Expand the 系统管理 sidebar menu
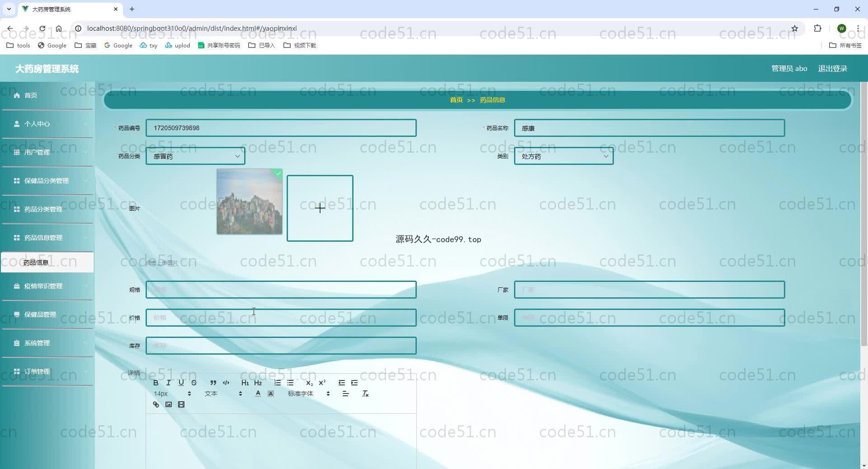 coord(47,343)
